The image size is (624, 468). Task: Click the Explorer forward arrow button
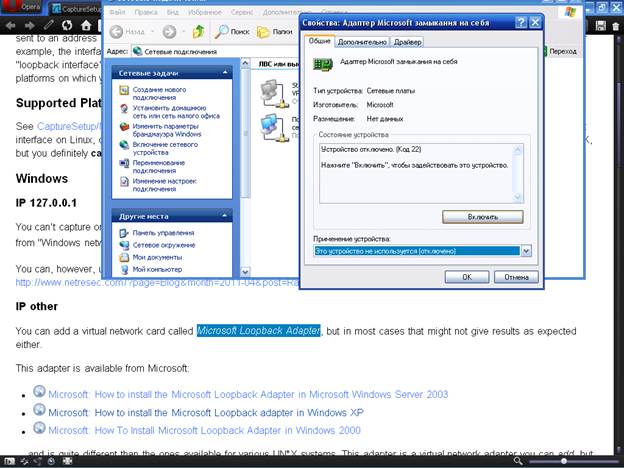point(169,31)
